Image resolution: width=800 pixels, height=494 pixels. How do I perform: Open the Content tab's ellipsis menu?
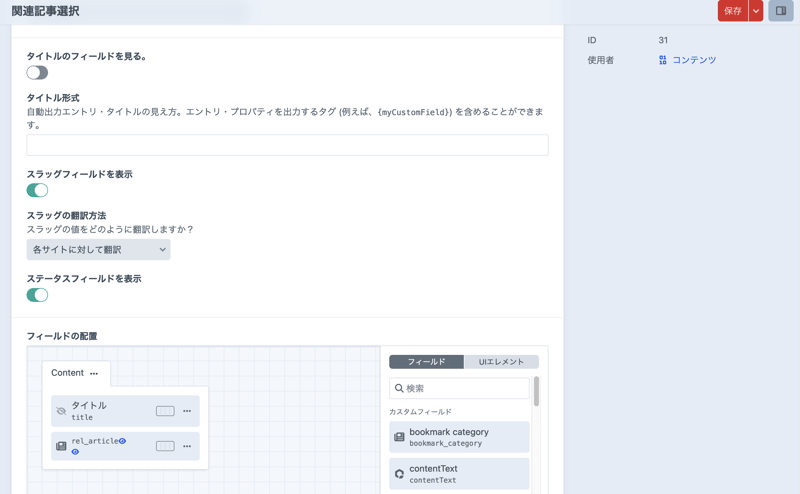click(94, 374)
